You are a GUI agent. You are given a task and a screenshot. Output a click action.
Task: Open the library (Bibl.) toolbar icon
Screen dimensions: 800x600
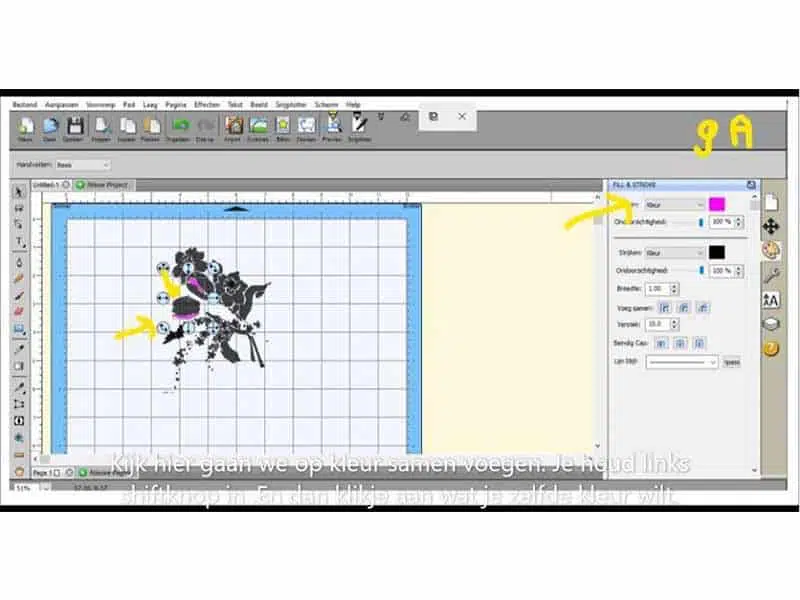click(x=283, y=126)
